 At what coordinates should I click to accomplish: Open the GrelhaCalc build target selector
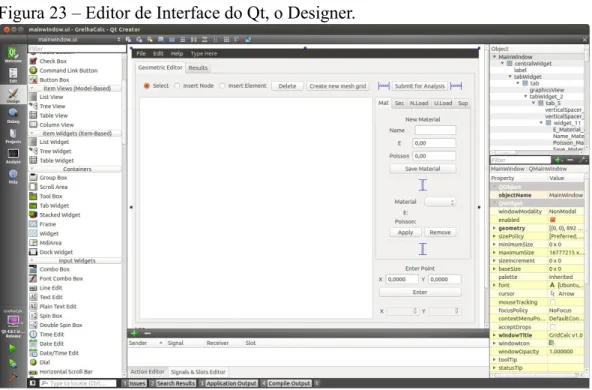pos(13,324)
